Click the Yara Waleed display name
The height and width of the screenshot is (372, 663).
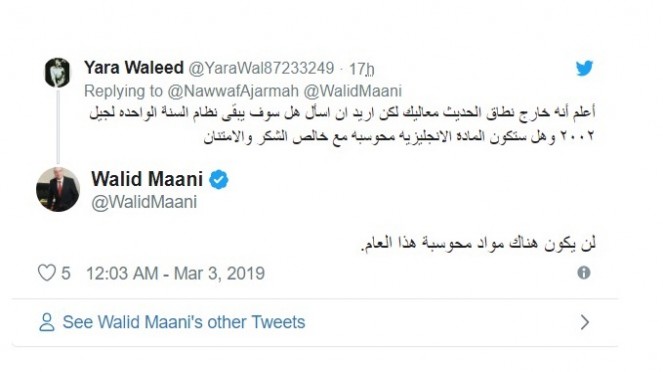134,68
